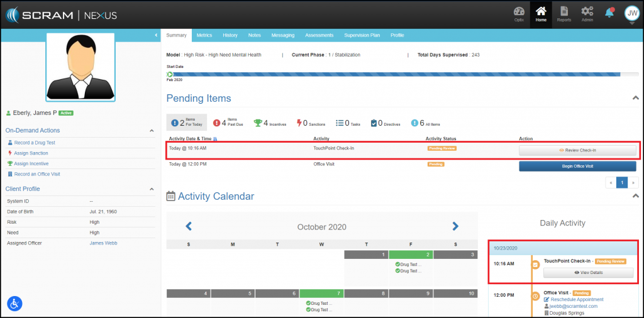Image resolution: width=644 pixels, height=318 pixels.
Task: Click the notifications bell icon
Action: click(609, 13)
